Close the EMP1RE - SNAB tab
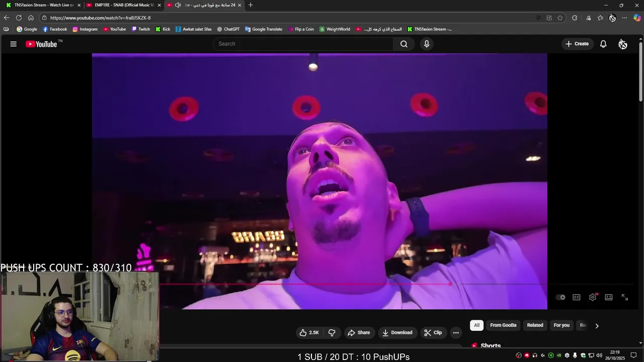The image size is (644, 362). (159, 5)
